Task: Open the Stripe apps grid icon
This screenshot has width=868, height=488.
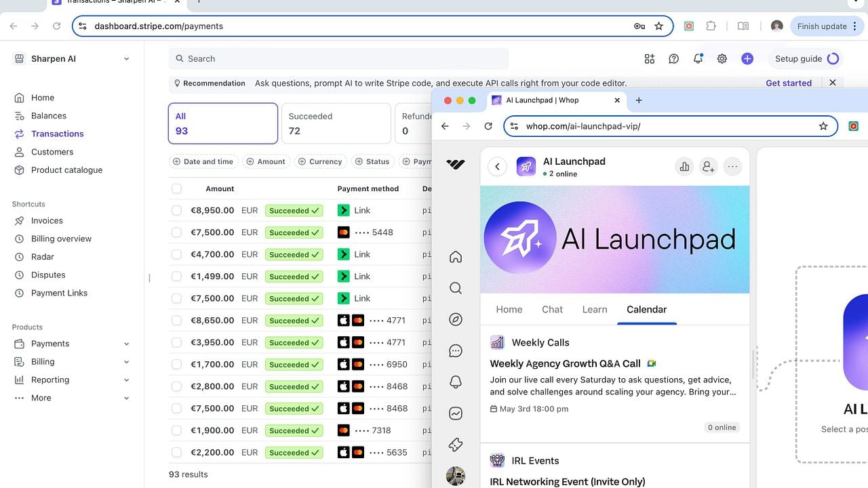Action: pos(650,59)
